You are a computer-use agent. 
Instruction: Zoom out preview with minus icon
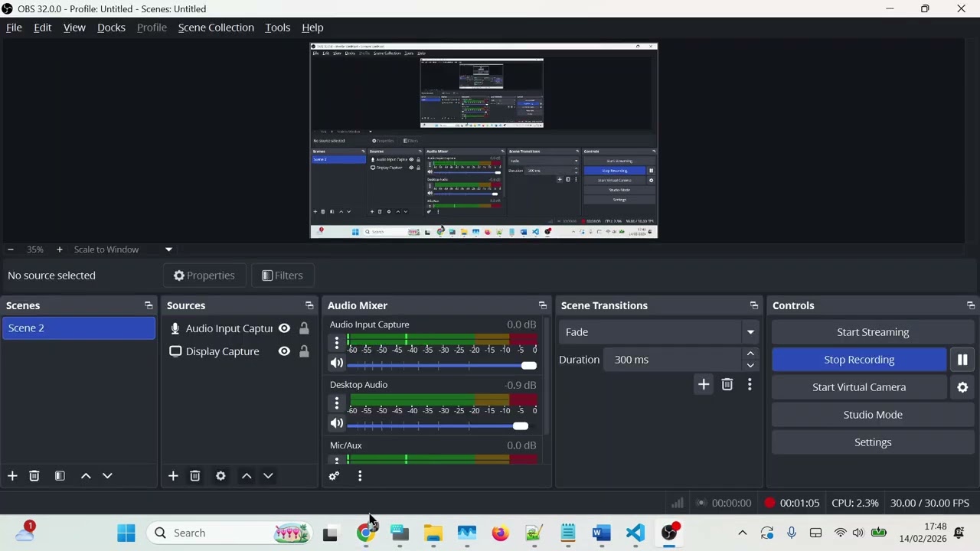[x=10, y=249]
